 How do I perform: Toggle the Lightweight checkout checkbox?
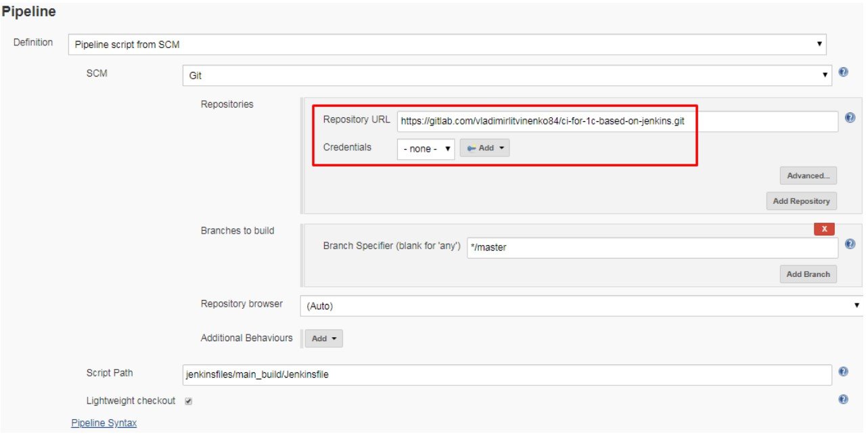[x=188, y=401]
